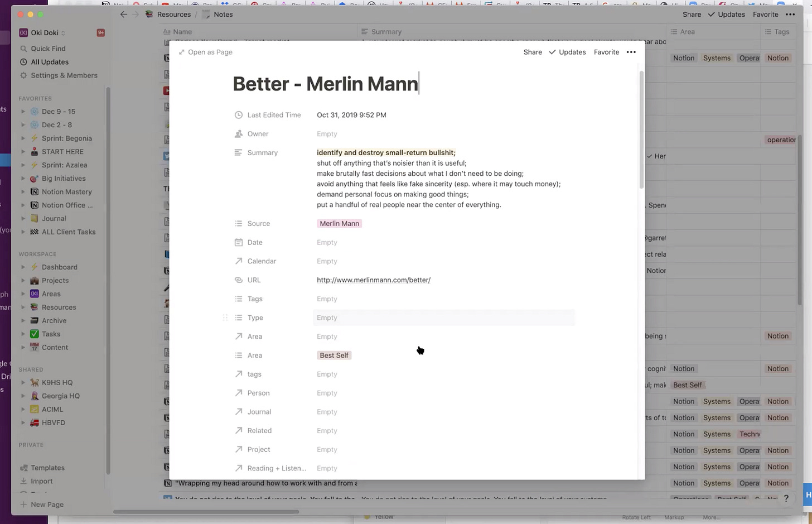The image size is (812, 524).
Task: Click New Page at sidebar bottom
Action: tap(42, 504)
